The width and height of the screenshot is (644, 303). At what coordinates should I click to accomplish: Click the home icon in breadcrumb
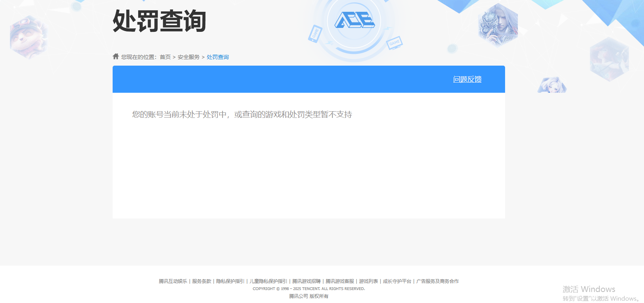coord(116,57)
